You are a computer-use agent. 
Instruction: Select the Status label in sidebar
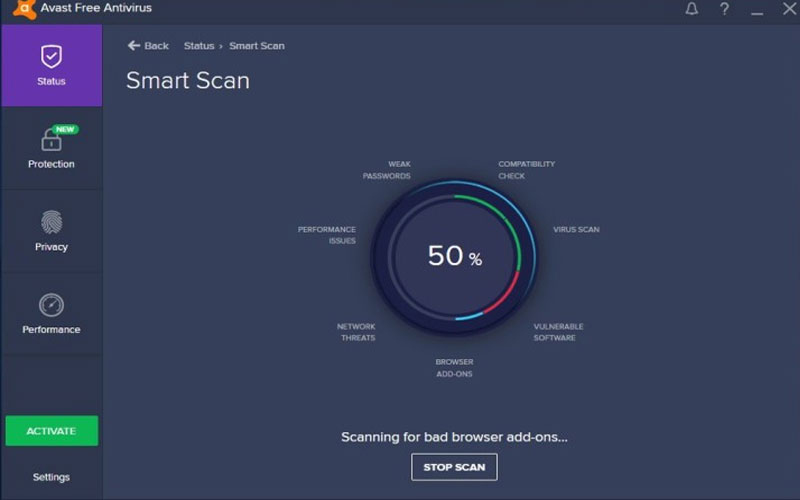tap(51, 81)
